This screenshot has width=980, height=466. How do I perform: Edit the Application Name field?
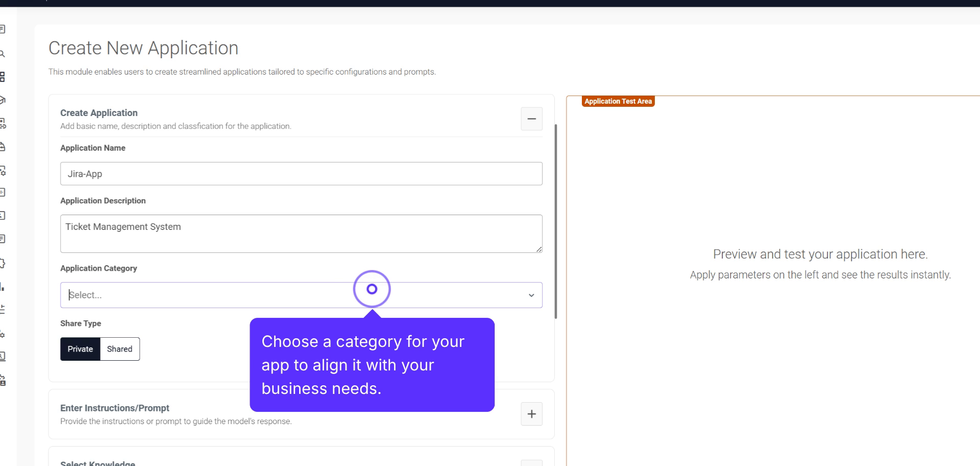coord(301,174)
